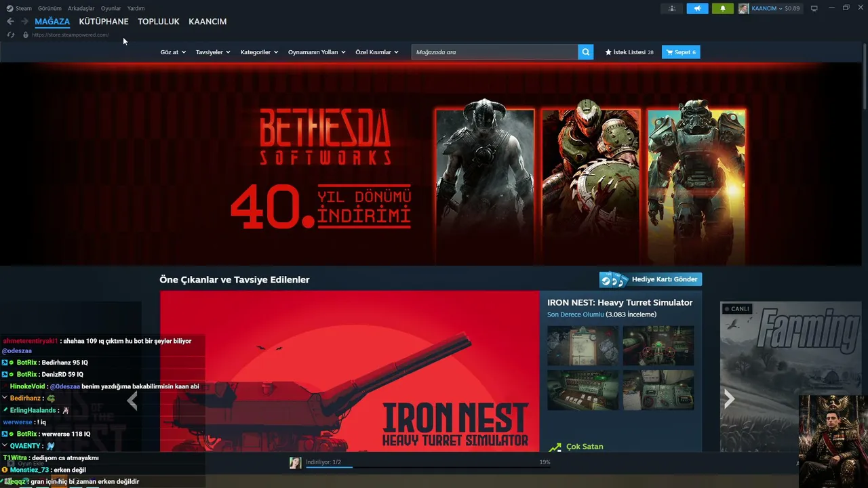Click the Steam logo menu
The width and height of the screenshot is (868, 488).
point(19,8)
